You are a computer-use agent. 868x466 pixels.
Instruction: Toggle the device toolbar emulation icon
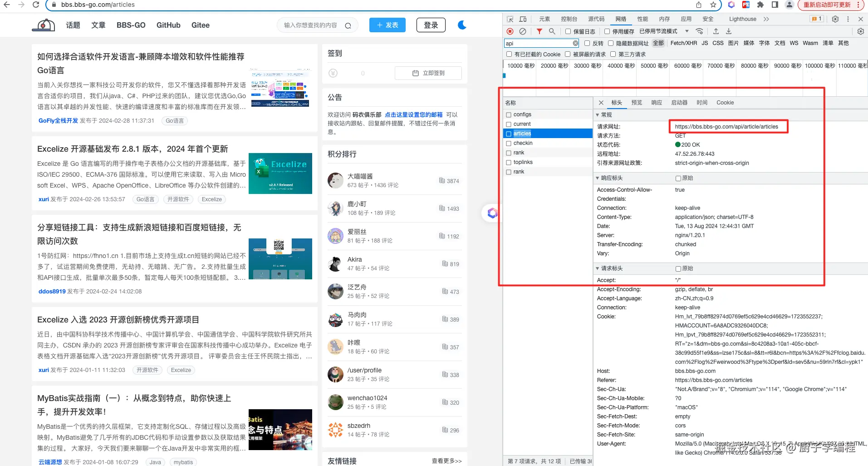pyautogui.click(x=522, y=19)
